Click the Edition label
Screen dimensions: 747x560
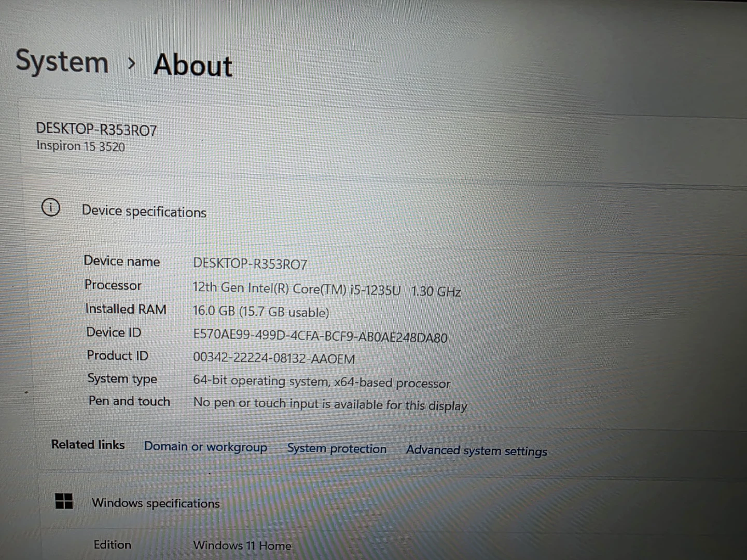(x=112, y=544)
